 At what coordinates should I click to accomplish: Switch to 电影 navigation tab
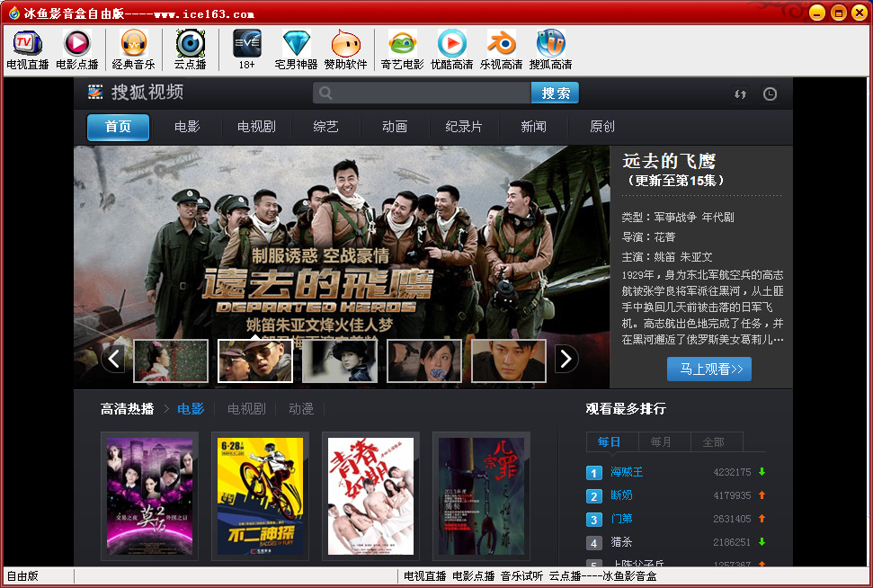pos(186,127)
